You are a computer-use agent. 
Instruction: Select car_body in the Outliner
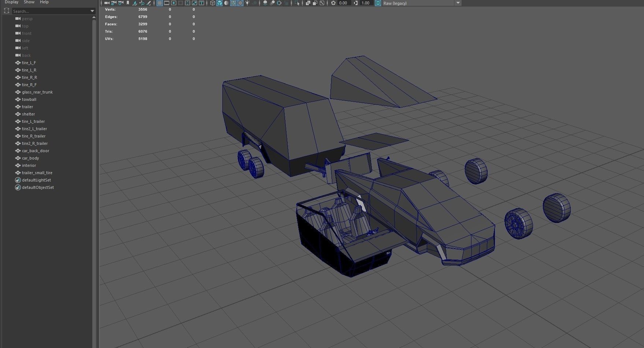30,158
